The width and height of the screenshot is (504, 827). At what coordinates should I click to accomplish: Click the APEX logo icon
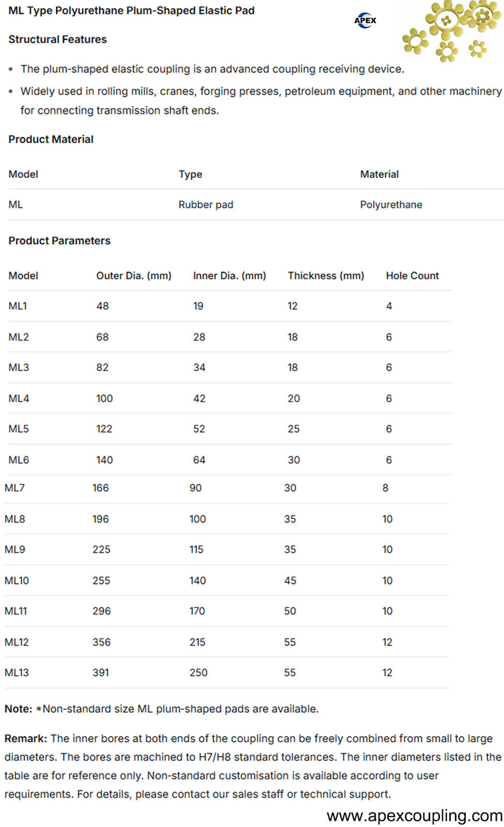[365, 20]
